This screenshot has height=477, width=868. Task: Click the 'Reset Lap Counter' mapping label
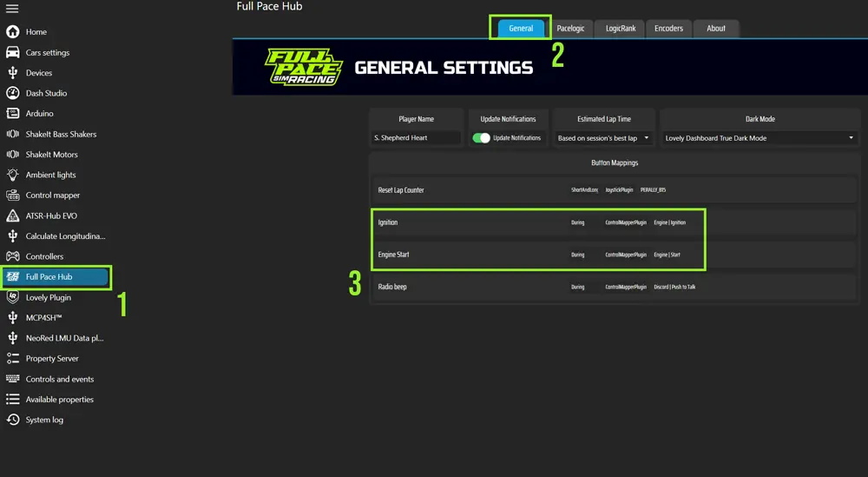[x=401, y=190]
